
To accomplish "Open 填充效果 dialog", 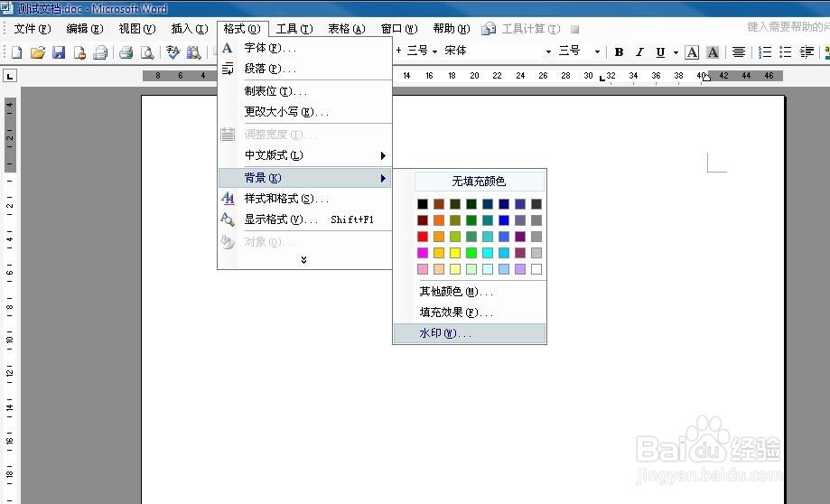I will (470, 313).
